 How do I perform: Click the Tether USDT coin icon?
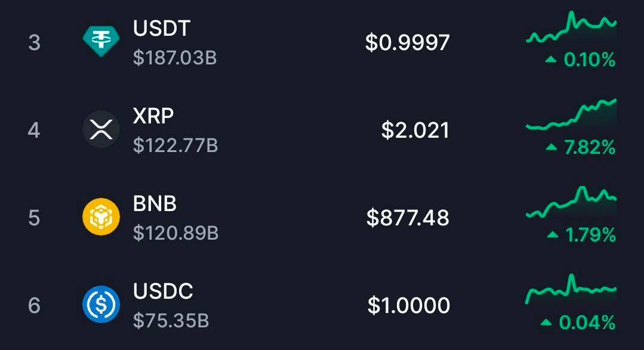click(x=100, y=42)
